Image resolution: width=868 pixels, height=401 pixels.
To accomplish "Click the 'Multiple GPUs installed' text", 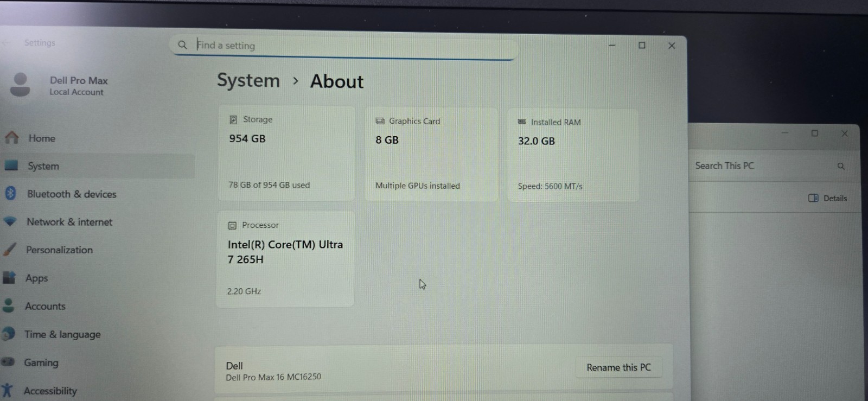I will [418, 186].
